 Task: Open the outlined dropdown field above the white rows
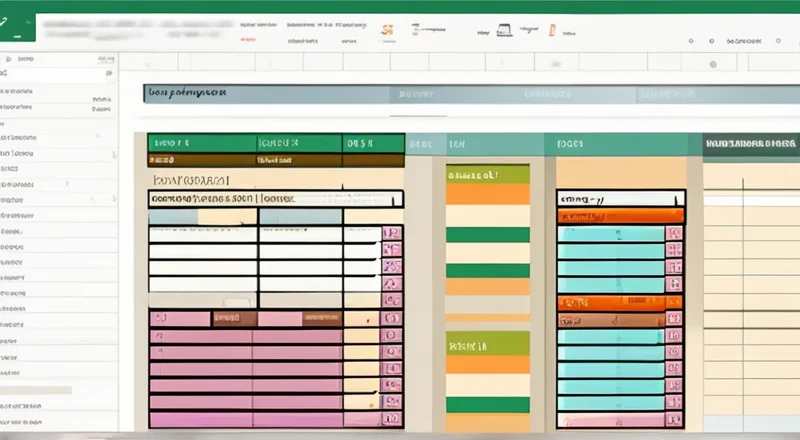coord(275,198)
